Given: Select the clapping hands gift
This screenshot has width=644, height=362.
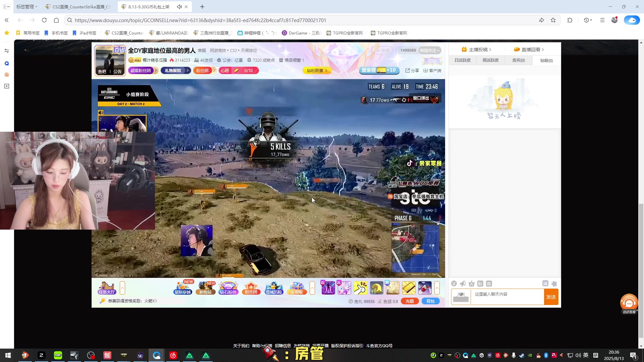Looking at the screenshot, I should click(360, 288).
